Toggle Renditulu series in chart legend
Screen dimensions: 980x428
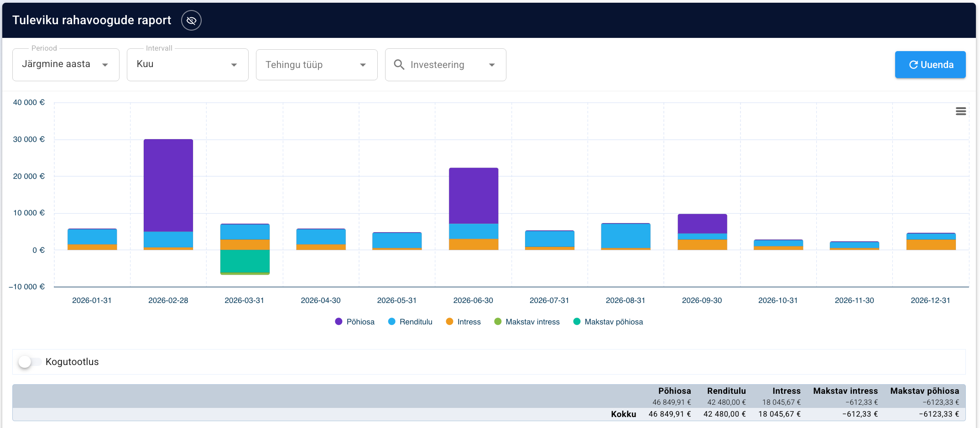click(410, 322)
